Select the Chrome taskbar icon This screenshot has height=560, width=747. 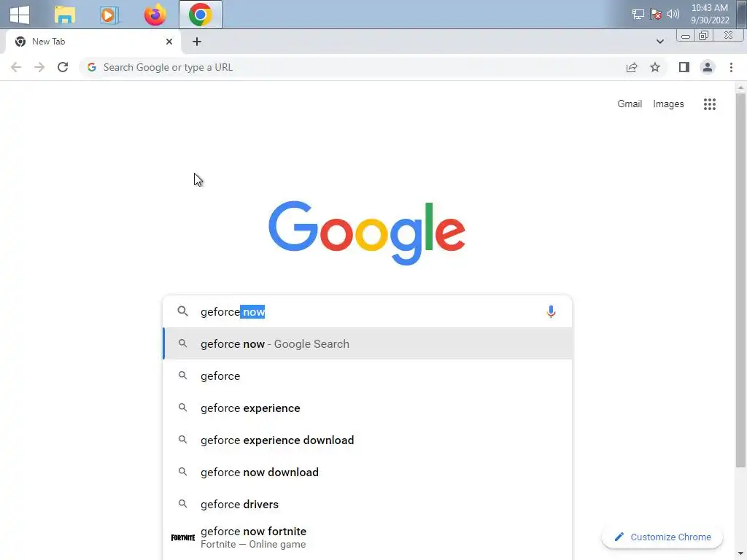[x=200, y=15]
